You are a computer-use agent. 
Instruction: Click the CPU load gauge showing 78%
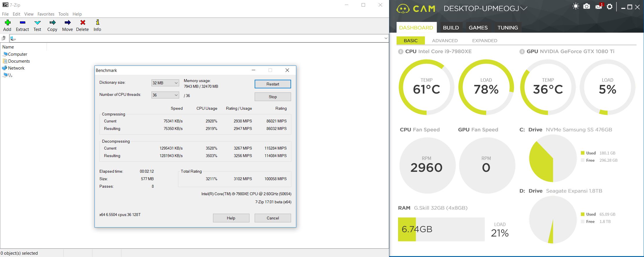click(x=486, y=87)
